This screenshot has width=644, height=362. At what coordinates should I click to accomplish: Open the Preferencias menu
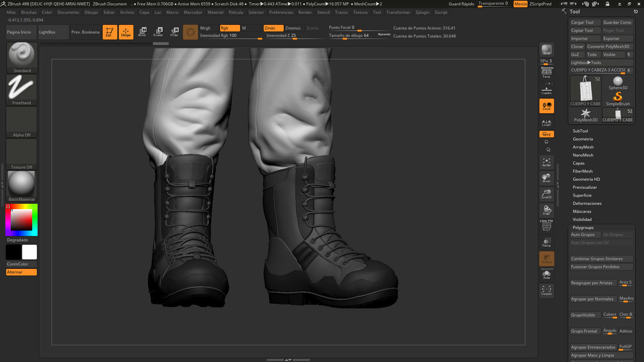coord(281,12)
